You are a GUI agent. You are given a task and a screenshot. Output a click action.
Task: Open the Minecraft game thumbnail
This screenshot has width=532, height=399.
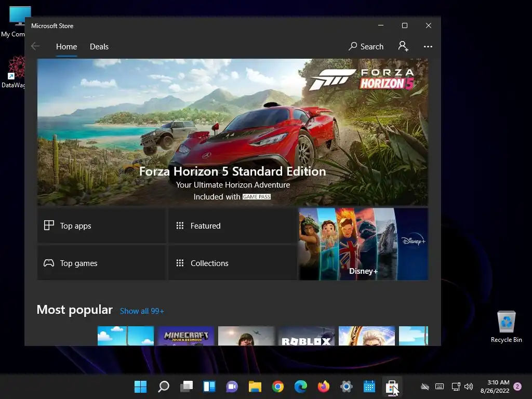(x=186, y=336)
